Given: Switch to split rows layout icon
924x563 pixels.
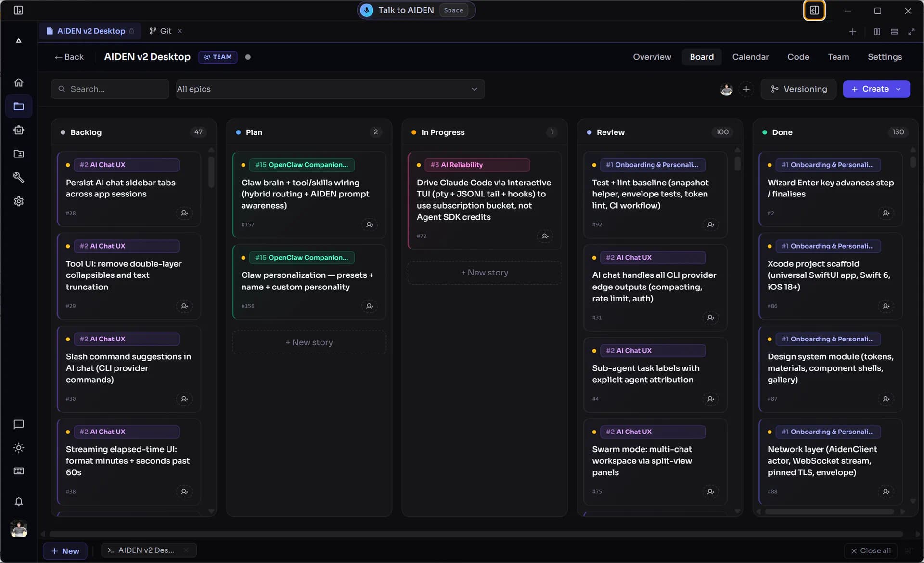Looking at the screenshot, I should [894, 31].
